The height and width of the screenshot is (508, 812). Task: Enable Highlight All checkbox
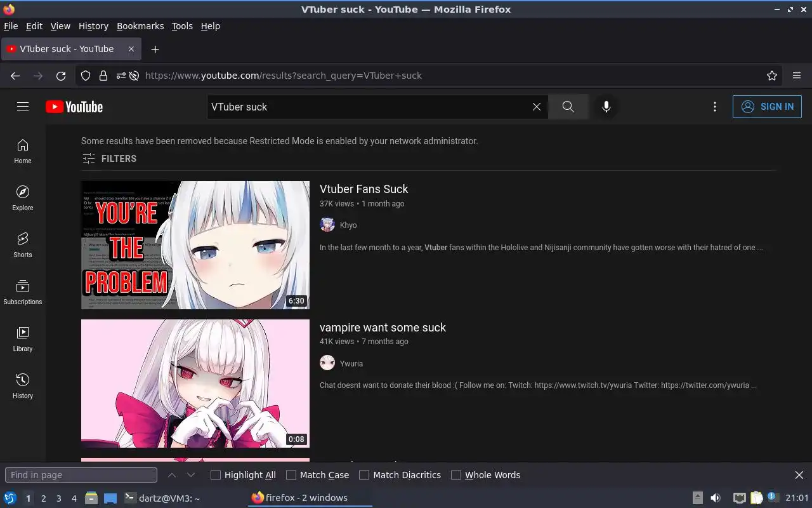(216, 475)
